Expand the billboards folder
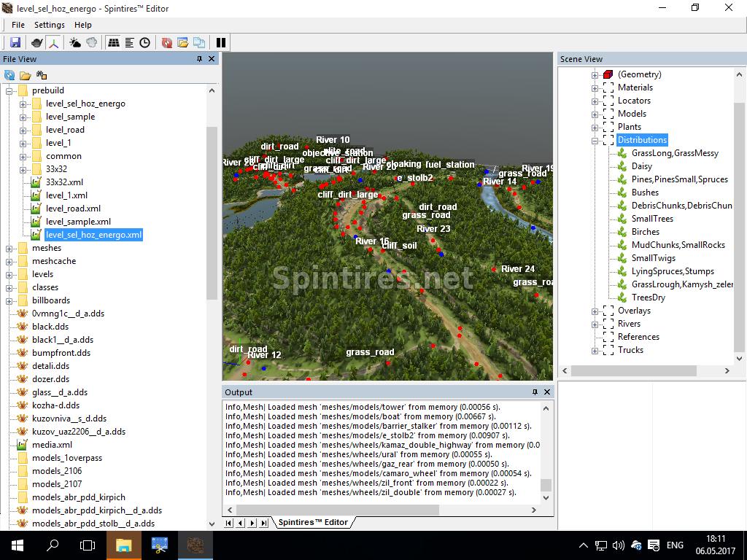Image resolution: width=747 pixels, height=560 pixels. [9, 300]
